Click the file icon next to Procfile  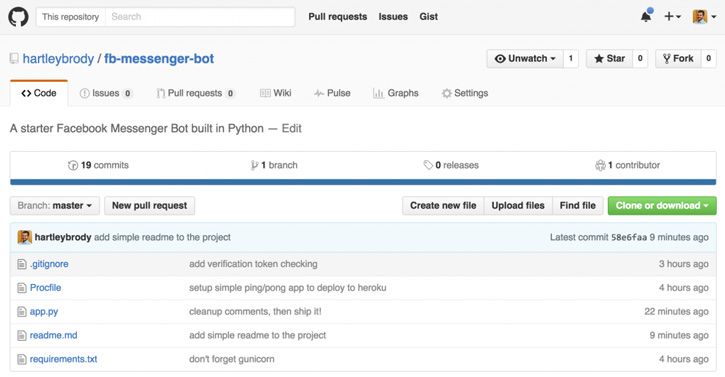22,288
